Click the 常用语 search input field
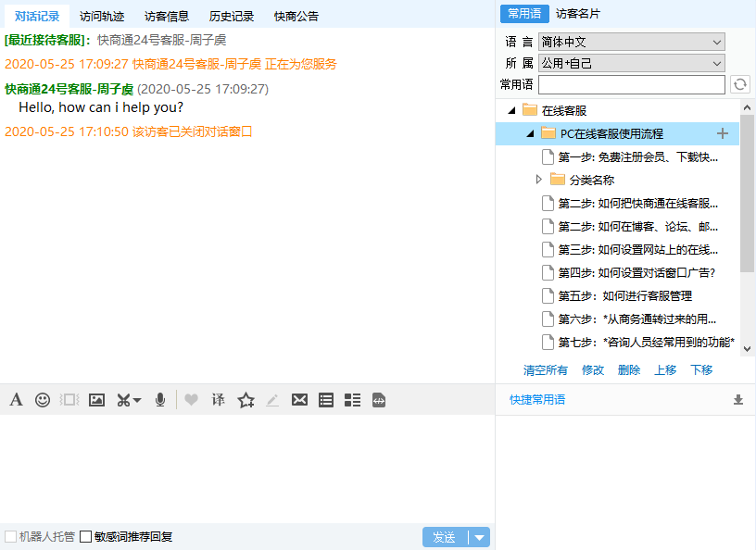This screenshot has height=550, width=756. click(632, 85)
